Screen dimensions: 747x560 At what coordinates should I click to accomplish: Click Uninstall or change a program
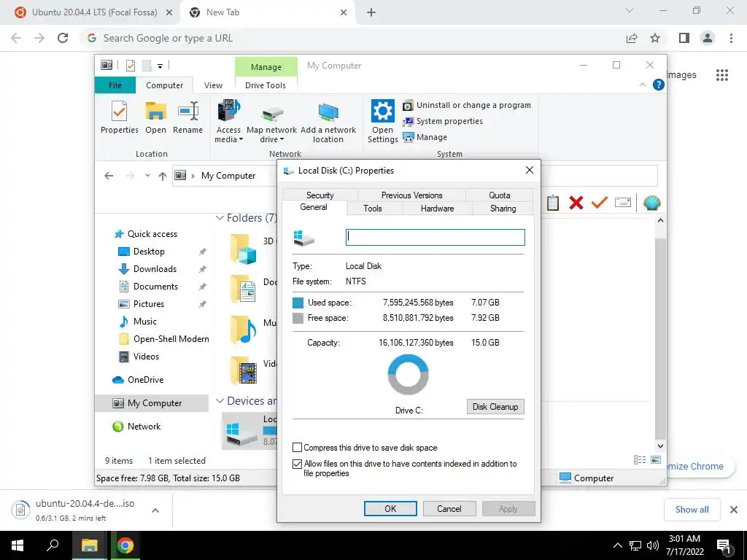coord(467,105)
